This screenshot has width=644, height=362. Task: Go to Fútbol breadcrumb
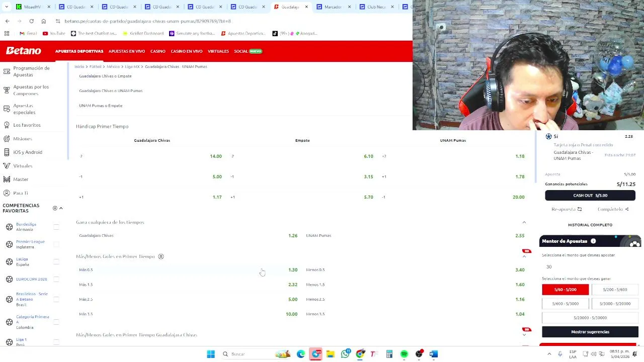[x=95, y=66]
